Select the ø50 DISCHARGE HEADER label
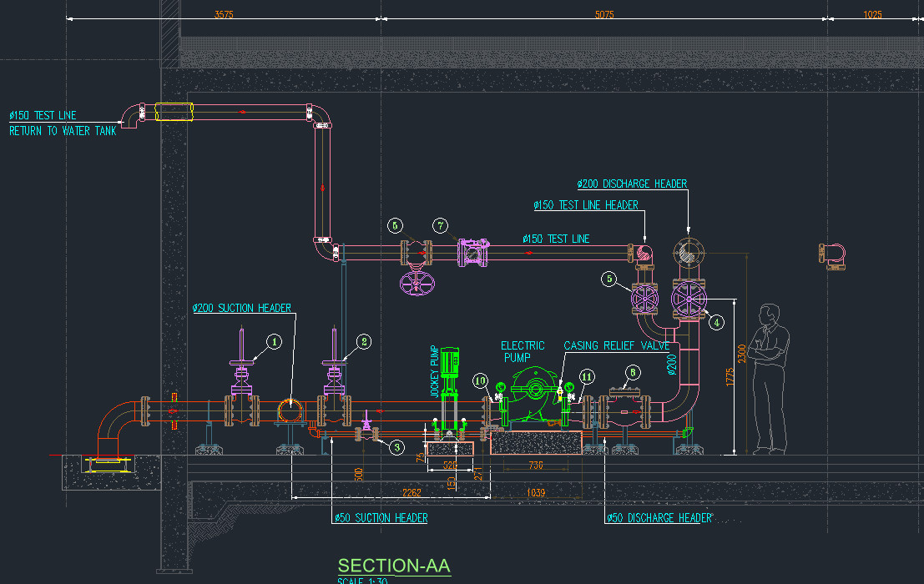Screen dimensions: 924x584 coord(659,518)
